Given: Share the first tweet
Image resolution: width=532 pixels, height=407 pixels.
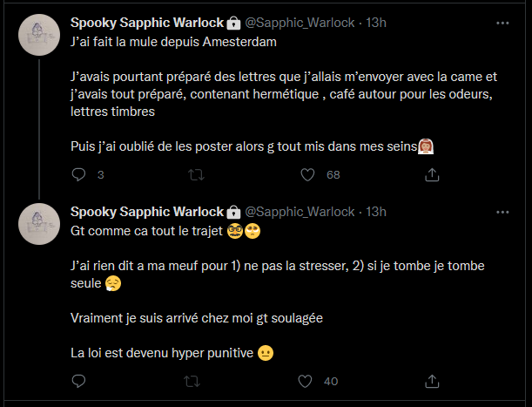Looking at the screenshot, I should [431, 175].
